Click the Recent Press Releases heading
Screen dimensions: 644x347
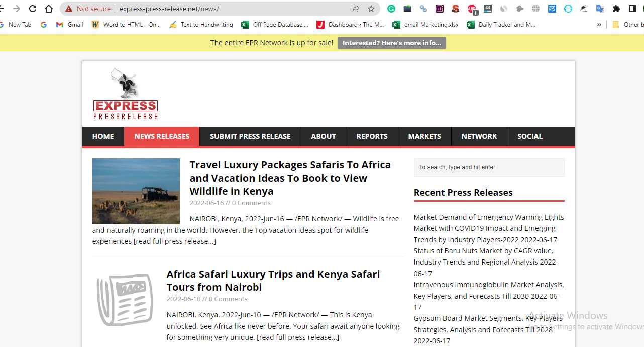pyautogui.click(x=463, y=193)
